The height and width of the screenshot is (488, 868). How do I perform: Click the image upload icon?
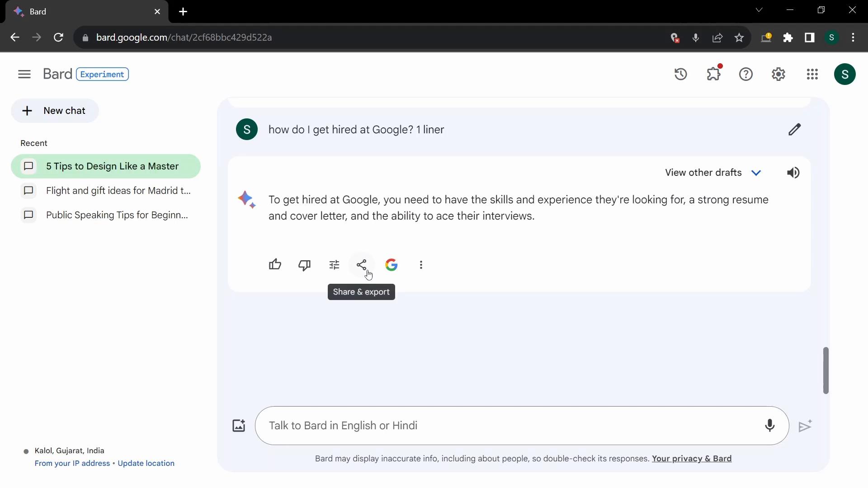tap(238, 426)
